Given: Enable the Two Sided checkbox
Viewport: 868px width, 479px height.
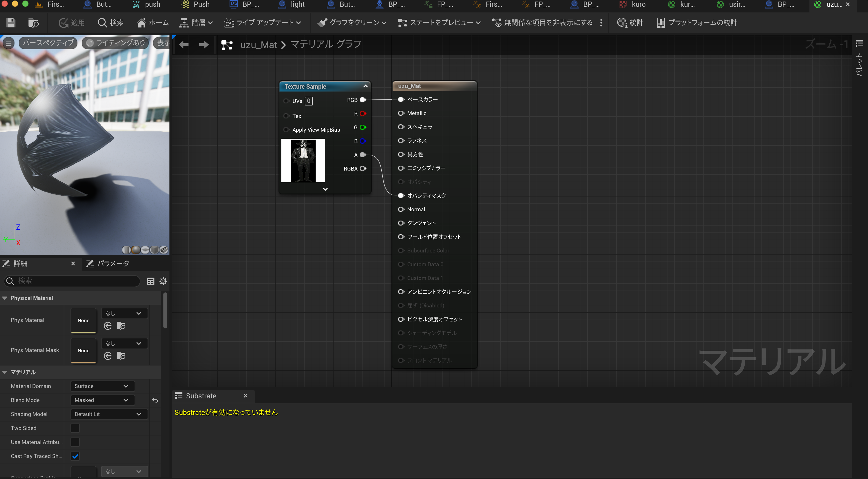Looking at the screenshot, I should click(75, 428).
